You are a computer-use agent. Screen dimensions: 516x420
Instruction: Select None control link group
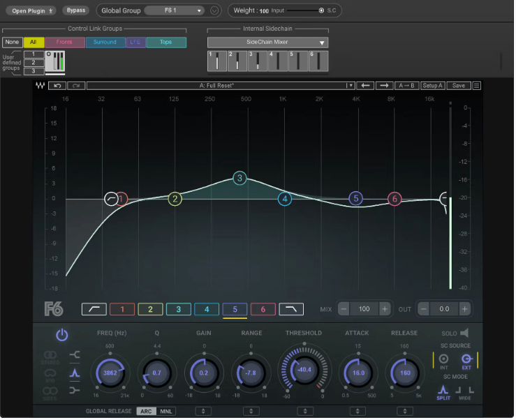(x=12, y=42)
